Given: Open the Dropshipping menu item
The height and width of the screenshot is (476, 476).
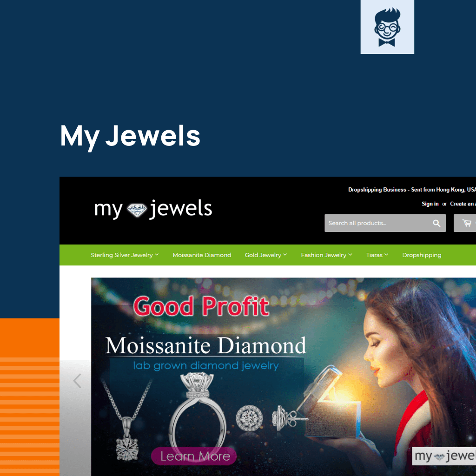Looking at the screenshot, I should click(x=422, y=255).
